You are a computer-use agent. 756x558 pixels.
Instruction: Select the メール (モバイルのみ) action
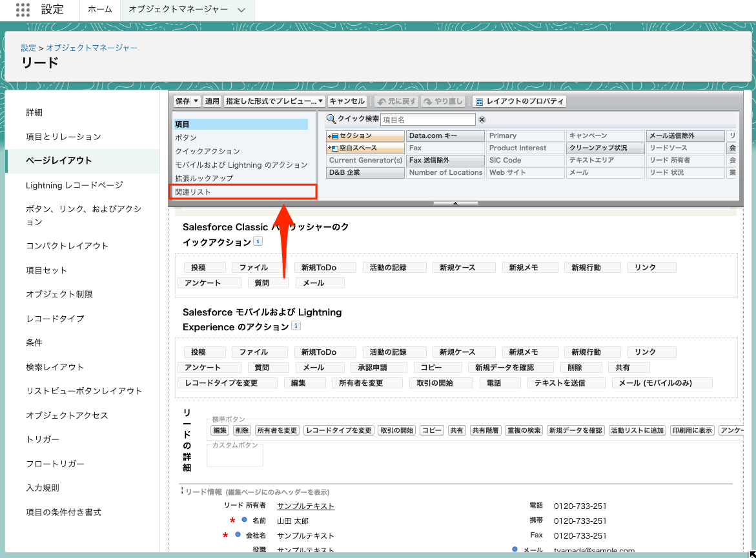662,383
